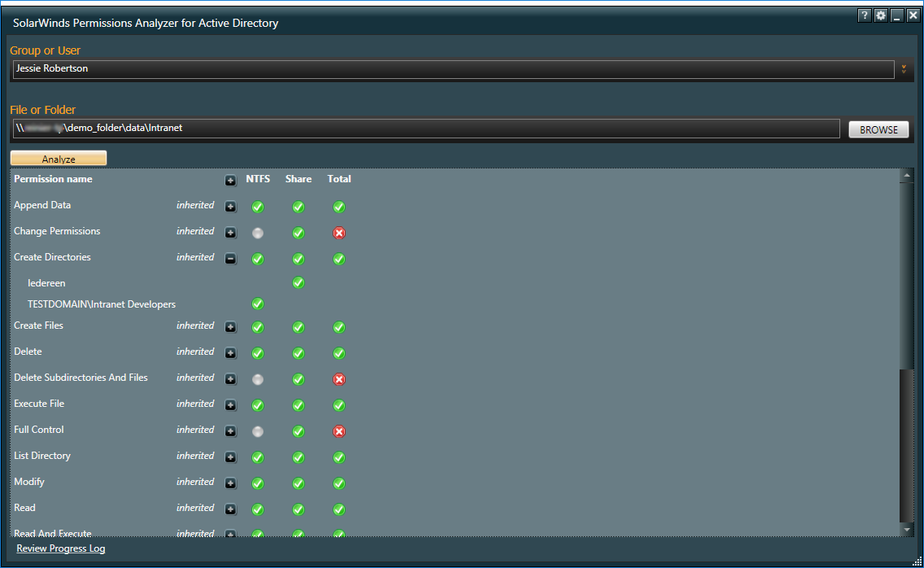Viewport: 924px width, 568px height.
Task: Click grey NTFS dot for Delete Subdirectories And Files
Action: tap(258, 379)
